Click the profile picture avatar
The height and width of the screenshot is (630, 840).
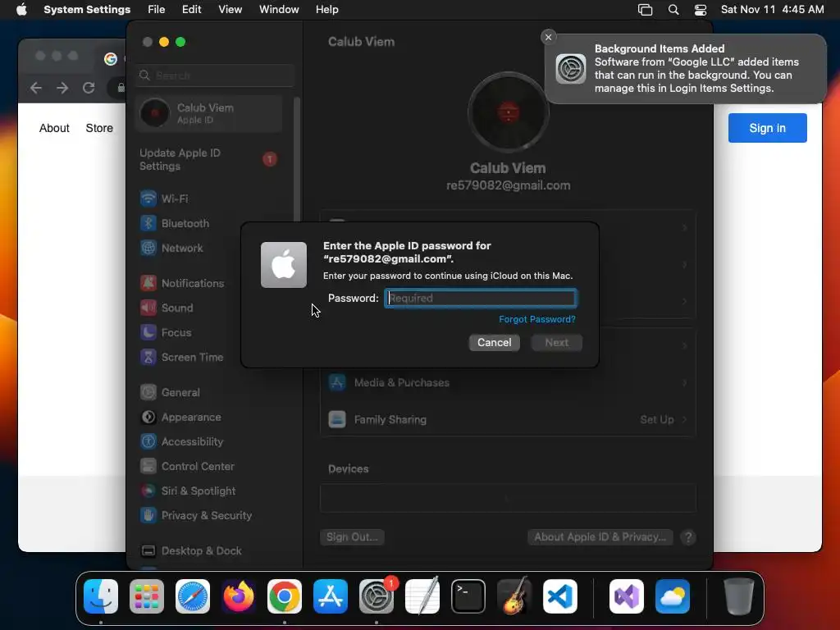(508, 112)
